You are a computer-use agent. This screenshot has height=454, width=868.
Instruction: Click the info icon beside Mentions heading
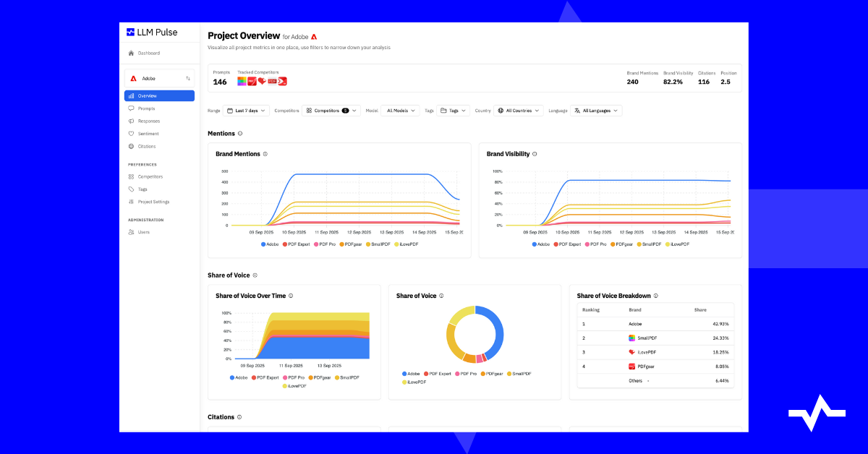240,134
